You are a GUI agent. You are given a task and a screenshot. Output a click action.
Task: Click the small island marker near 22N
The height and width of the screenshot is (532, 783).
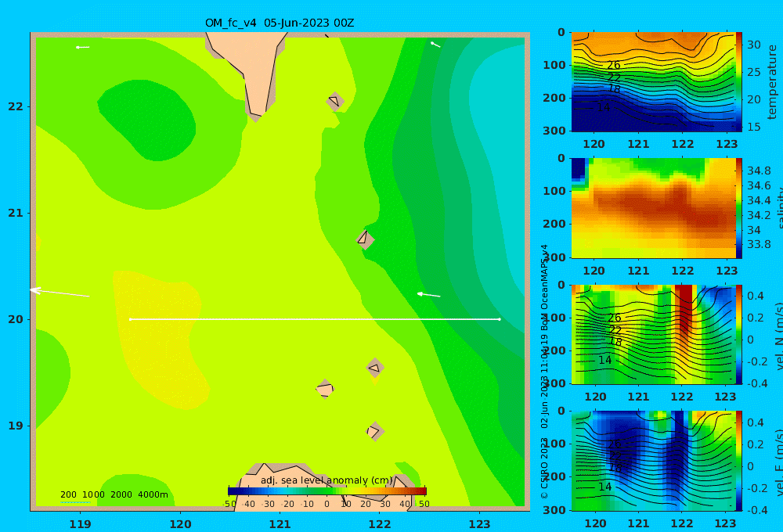click(335, 102)
